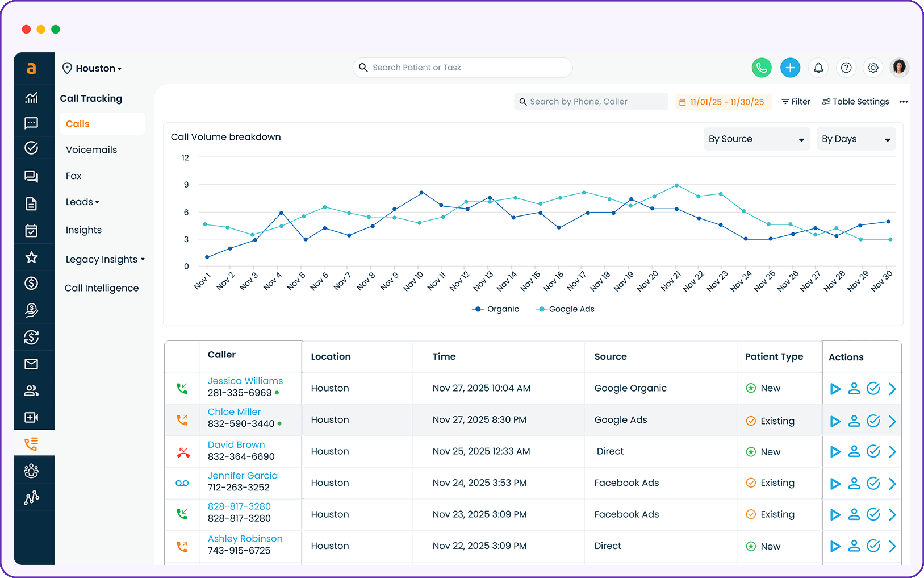Screen dimensions: 924x578
Task: Open the mail icon in the sidebar
Action: point(32,364)
